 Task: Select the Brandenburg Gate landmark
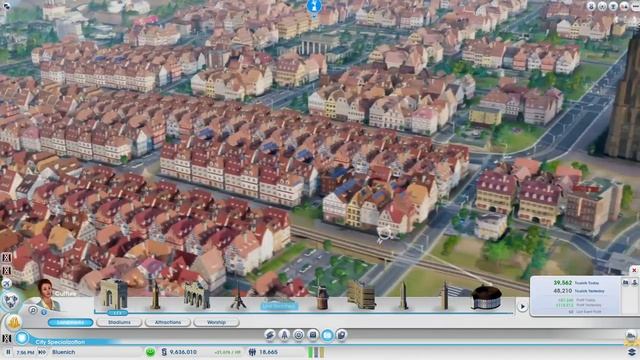[197, 295]
